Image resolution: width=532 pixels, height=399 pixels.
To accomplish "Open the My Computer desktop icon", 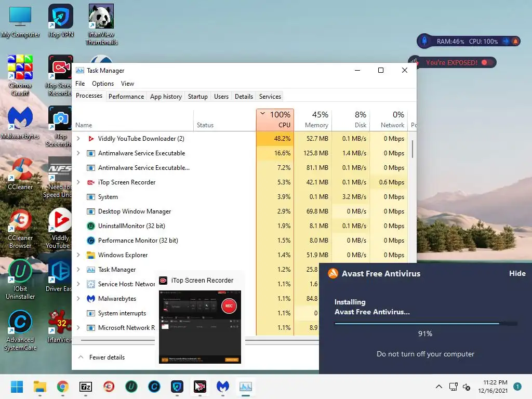I will 20,21.
